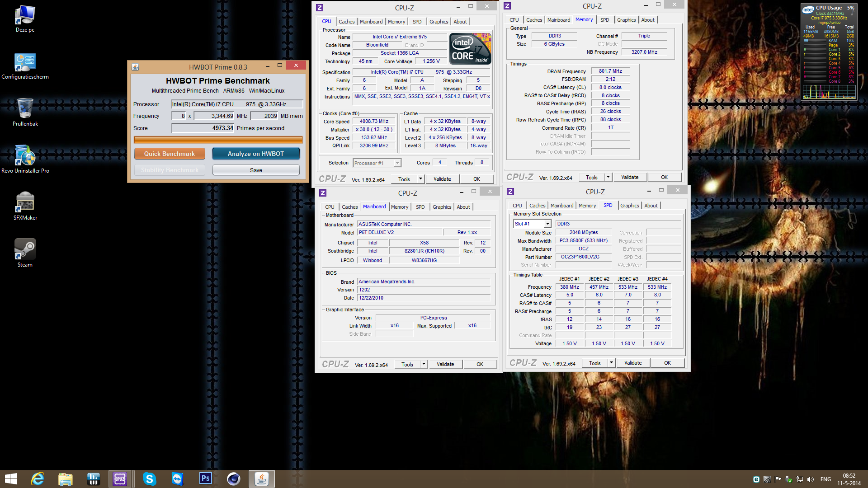Save the HWBOT Prime result
The image size is (868, 488).
click(x=256, y=170)
